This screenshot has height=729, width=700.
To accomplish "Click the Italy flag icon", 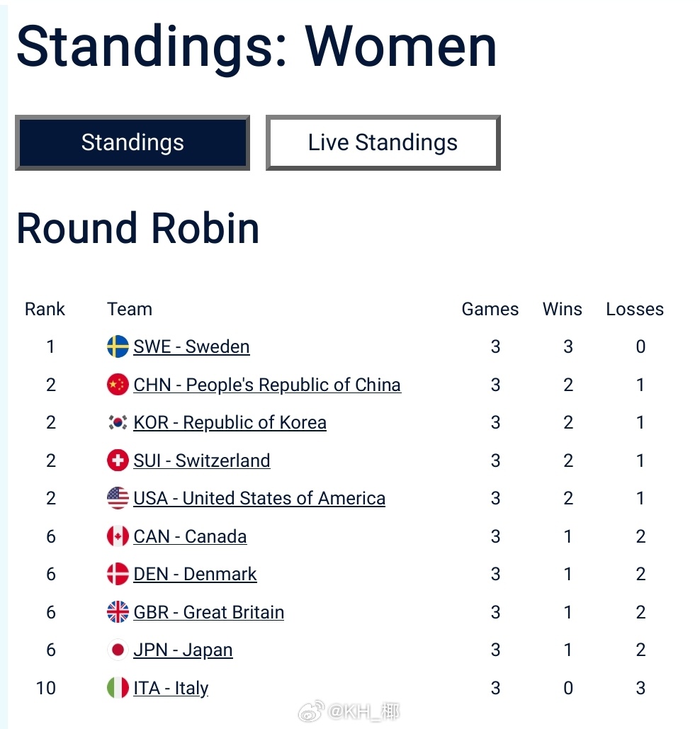I will 118,688.
